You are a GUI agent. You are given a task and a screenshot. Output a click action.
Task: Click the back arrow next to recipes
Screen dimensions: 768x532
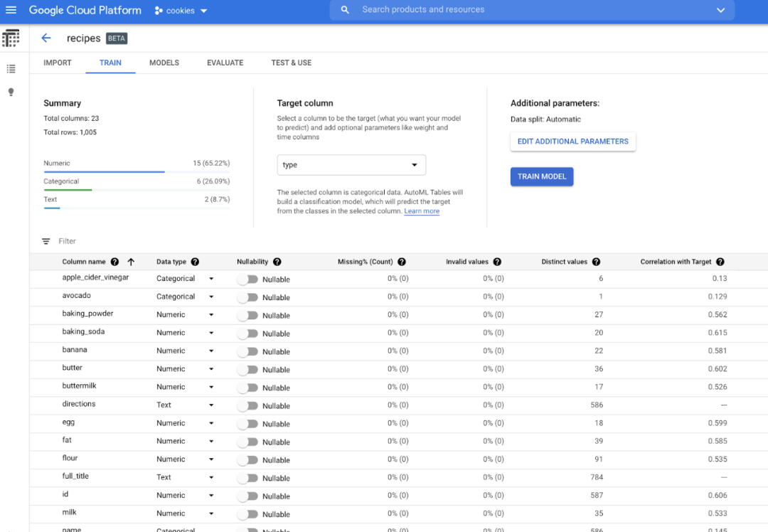pos(46,38)
